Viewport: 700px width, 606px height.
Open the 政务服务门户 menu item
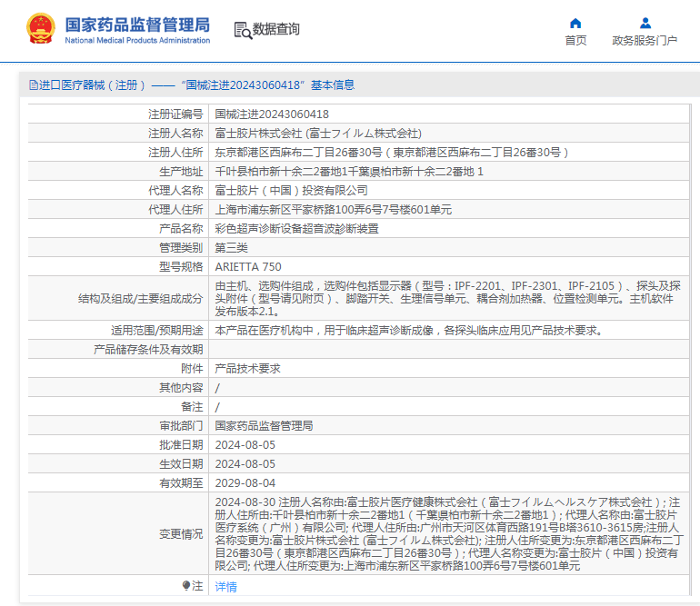(x=645, y=40)
